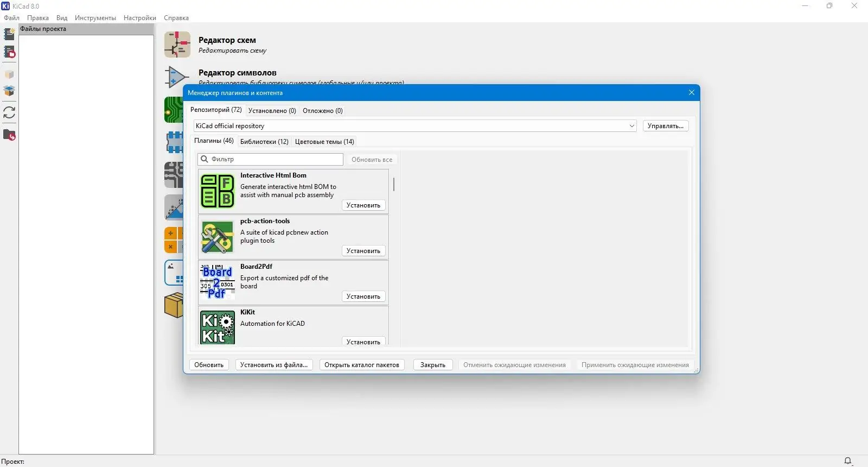
Task: Select the Библиотеки (12) tab
Action: point(264,142)
